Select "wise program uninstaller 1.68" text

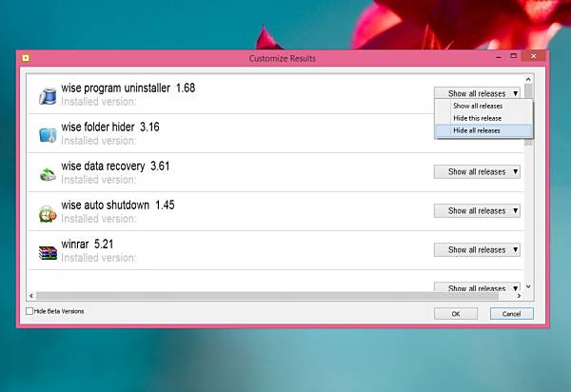tap(128, 88)
